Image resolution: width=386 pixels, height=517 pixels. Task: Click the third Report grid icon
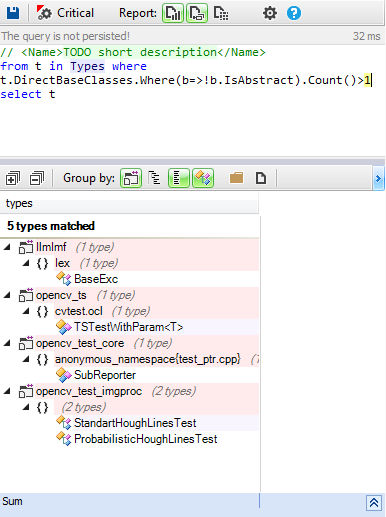coord(221,13)
